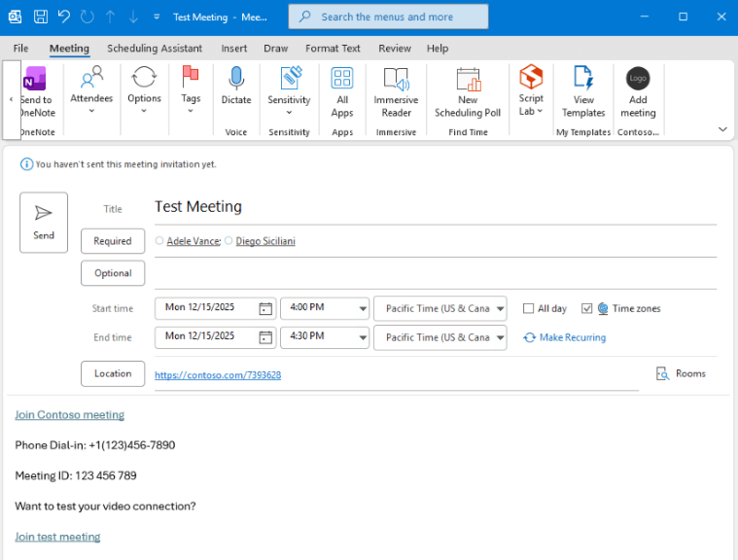Viewport: 738px width, 560px height.
Task: Click the Search the menus box
Action: tap(388, 17)
